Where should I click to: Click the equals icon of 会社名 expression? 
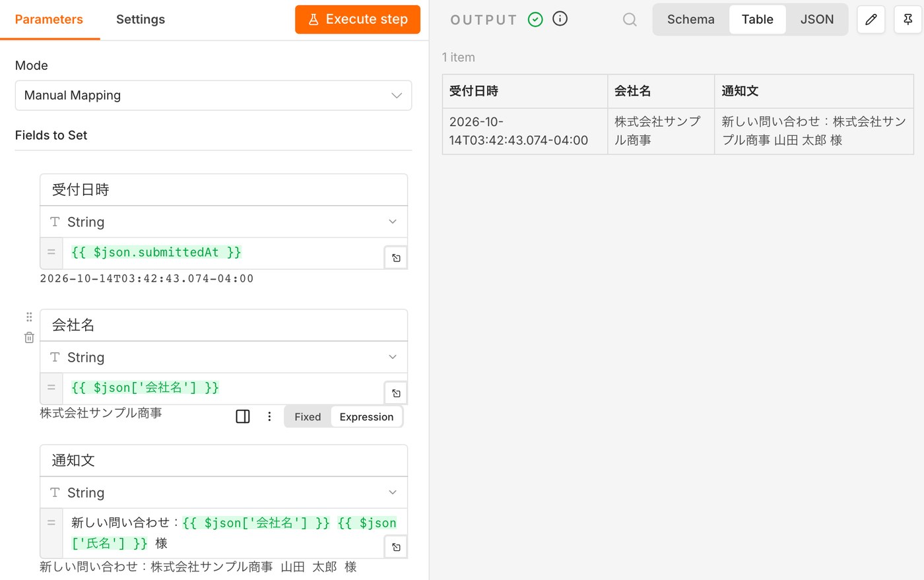click(51, 388)
